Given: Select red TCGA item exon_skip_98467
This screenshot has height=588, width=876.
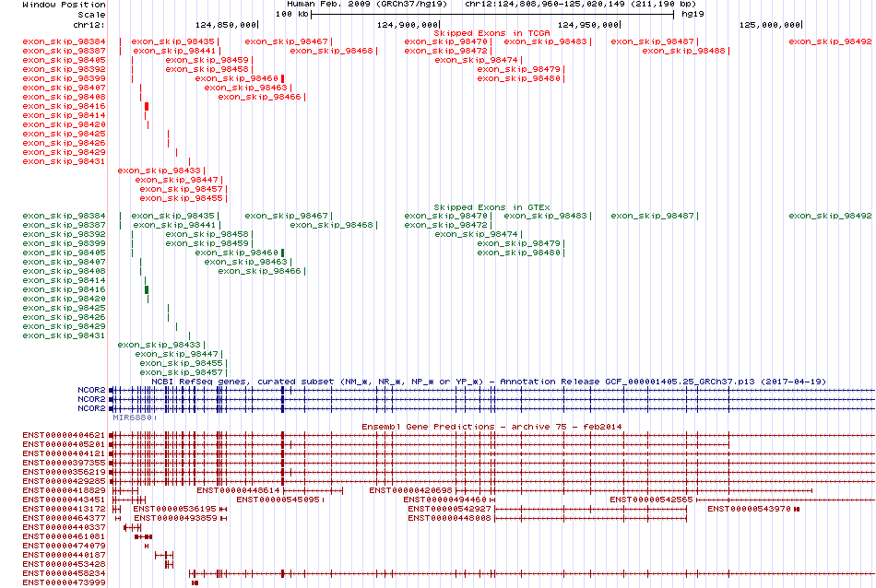Looking at the screenshot, I should [286, 41].
